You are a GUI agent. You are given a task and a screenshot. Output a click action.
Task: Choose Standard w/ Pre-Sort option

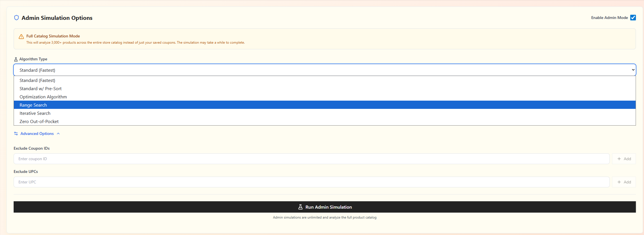[x=41, y=89]
